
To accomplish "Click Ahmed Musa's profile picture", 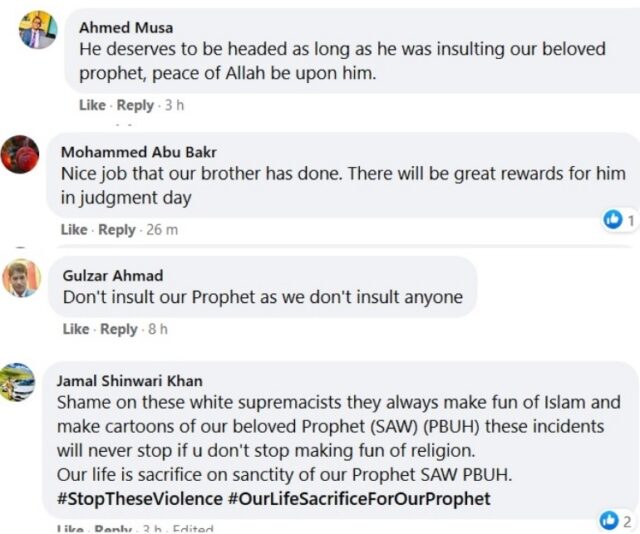I will pyautogui.click(x=36, y=30).
